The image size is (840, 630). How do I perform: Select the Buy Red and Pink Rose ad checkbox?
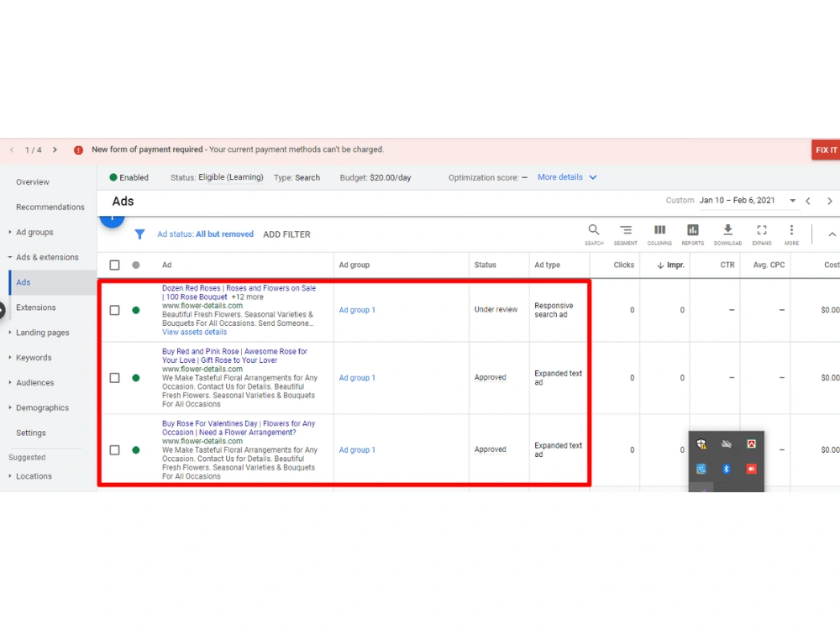tap(114, 378)
